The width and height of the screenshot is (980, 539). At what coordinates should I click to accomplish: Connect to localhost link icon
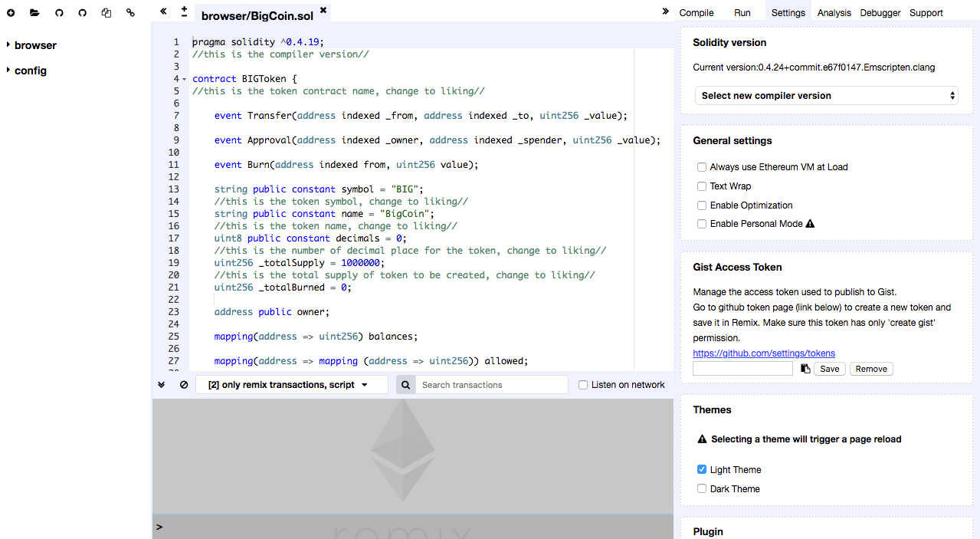(130, 13)
